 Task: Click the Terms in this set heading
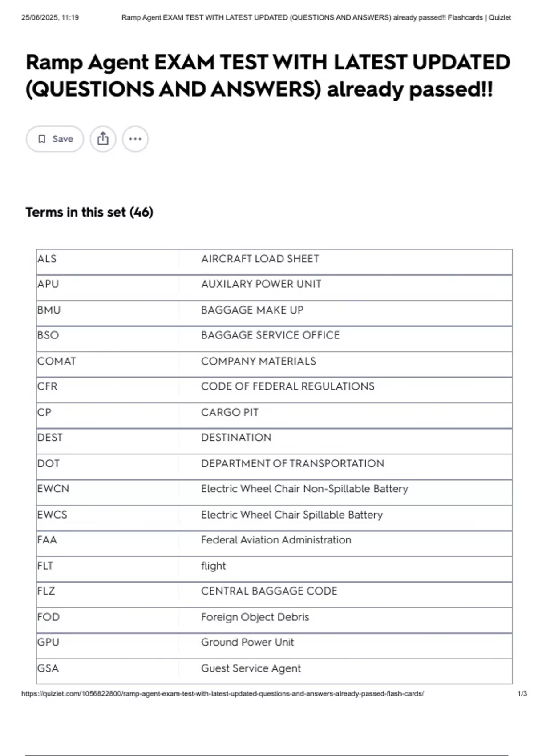pos(89,212)
